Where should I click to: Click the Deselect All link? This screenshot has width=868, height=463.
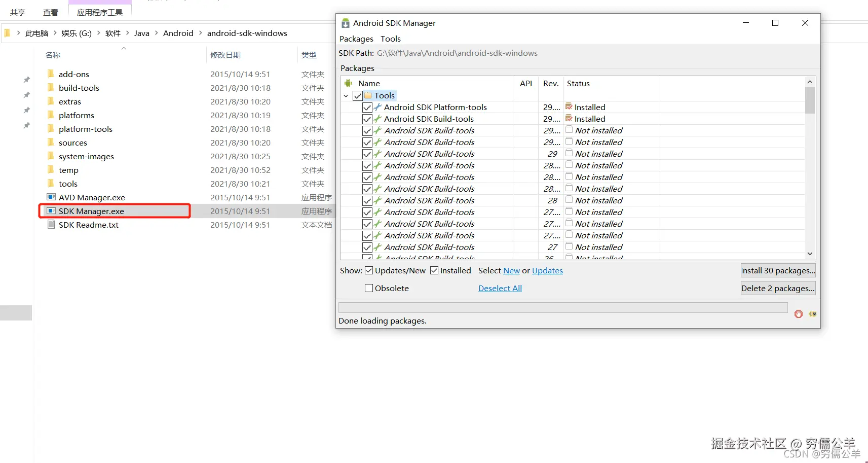point(500,288)
